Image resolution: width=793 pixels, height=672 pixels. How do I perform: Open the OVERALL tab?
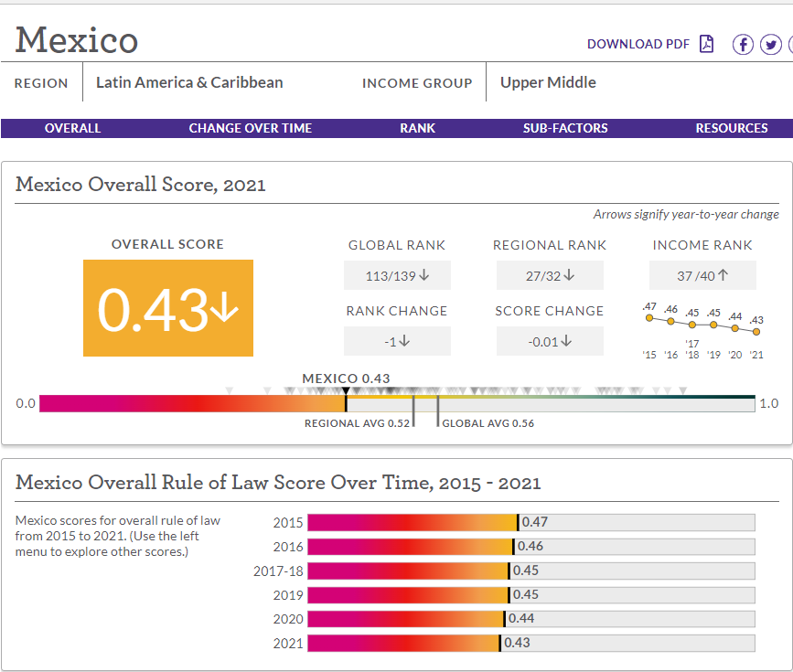pos(72,128)
